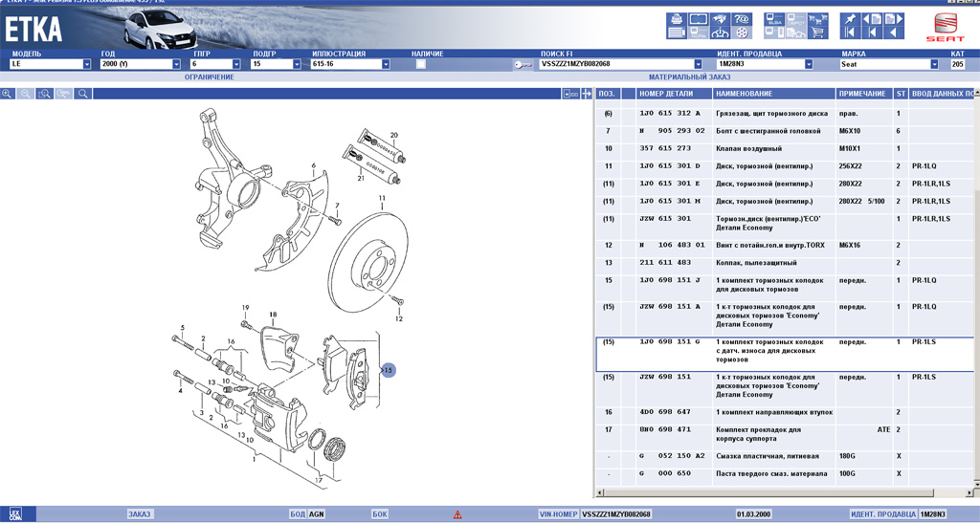
Task: Click the parts list horizontal scrollbar
Action: [784, 493]
